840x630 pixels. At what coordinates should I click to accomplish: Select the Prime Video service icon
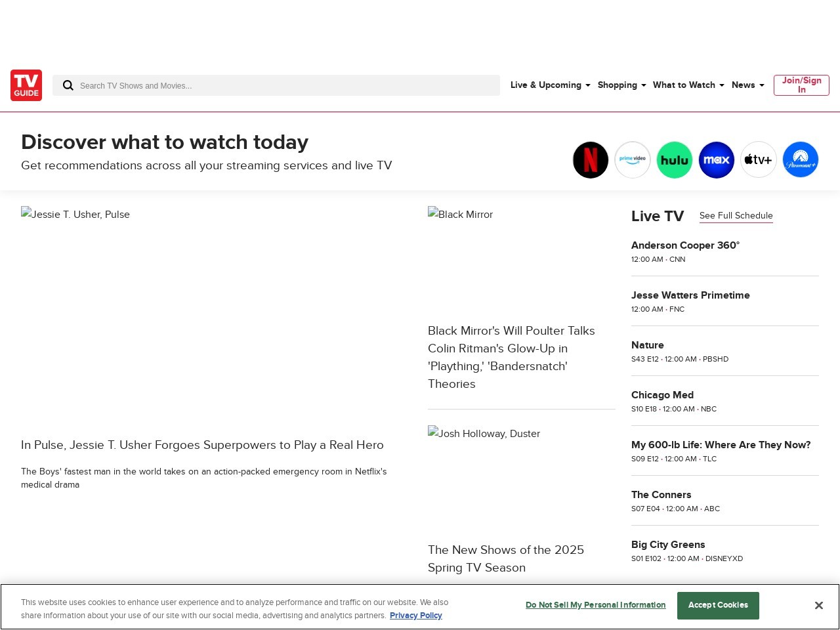tap(633, 160)
